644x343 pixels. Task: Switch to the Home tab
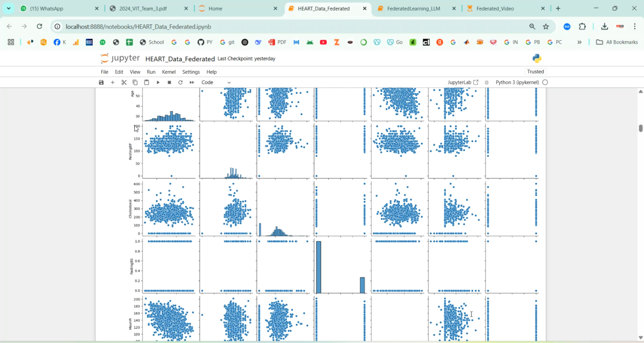coord(238,9)
